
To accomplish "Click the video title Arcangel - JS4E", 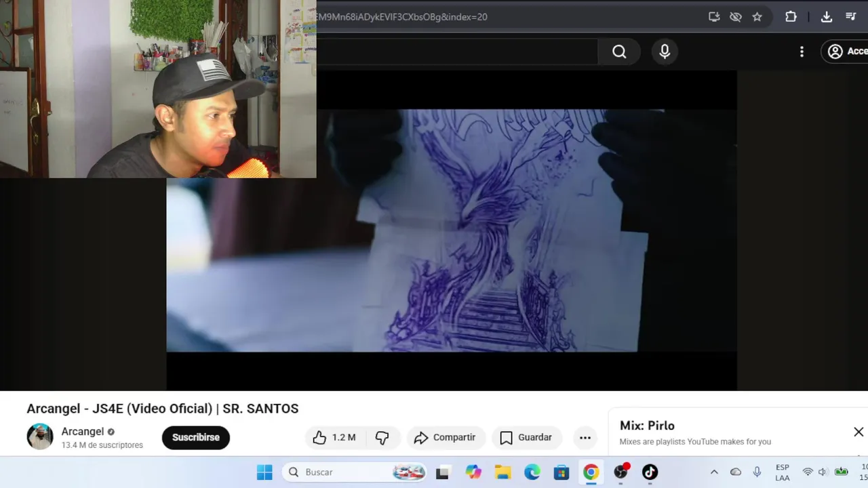I will coord(163,409).
